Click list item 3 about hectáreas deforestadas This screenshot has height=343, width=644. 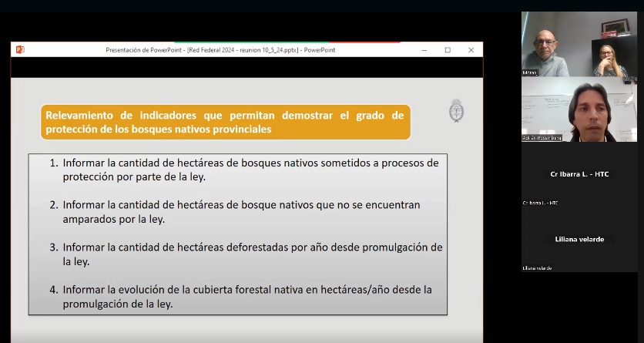(x=246, y=254)
